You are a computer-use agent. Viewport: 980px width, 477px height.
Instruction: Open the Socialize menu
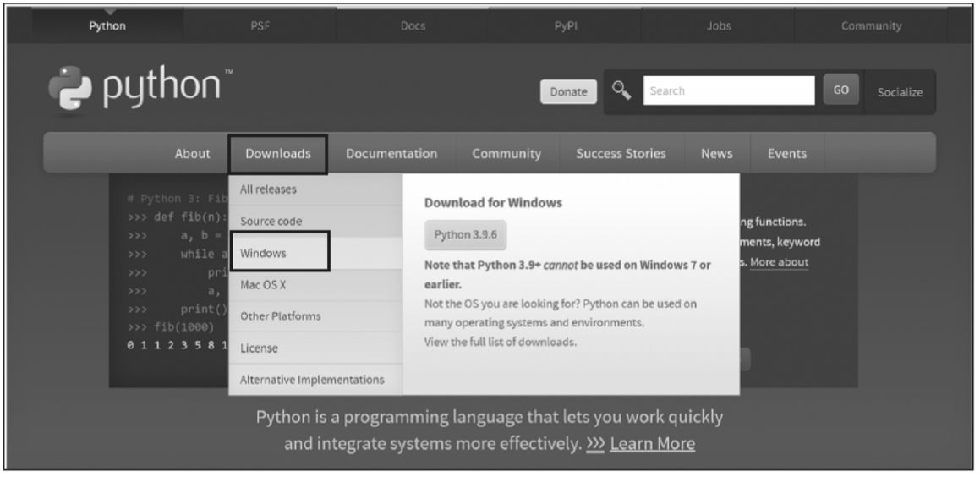(900, 92)
